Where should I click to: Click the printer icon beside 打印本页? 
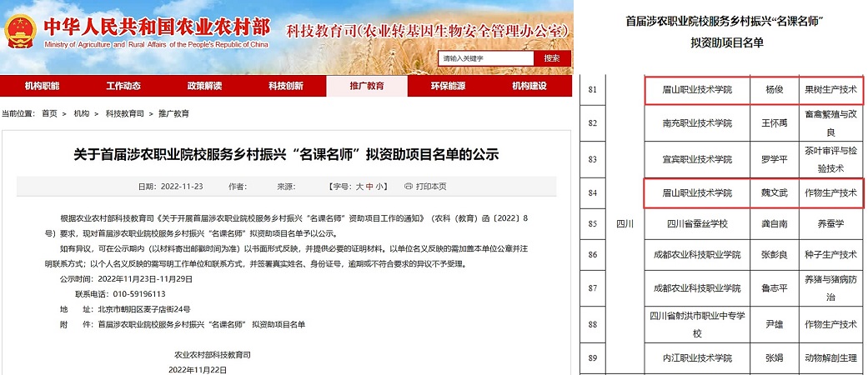409,187
